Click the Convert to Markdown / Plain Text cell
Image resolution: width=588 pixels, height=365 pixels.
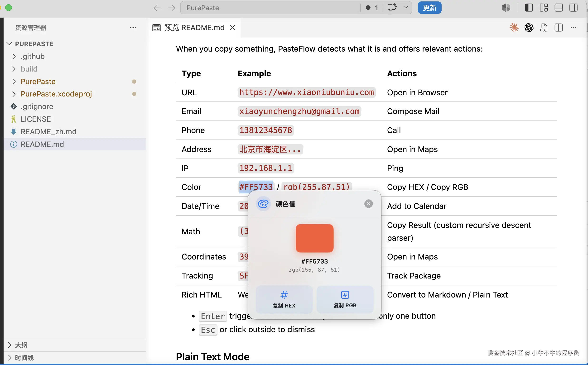tap(447, 295)
